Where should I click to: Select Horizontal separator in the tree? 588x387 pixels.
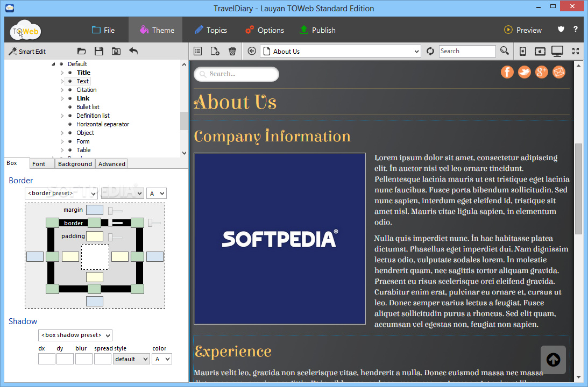pyautogui.click(x=103, y=124)
